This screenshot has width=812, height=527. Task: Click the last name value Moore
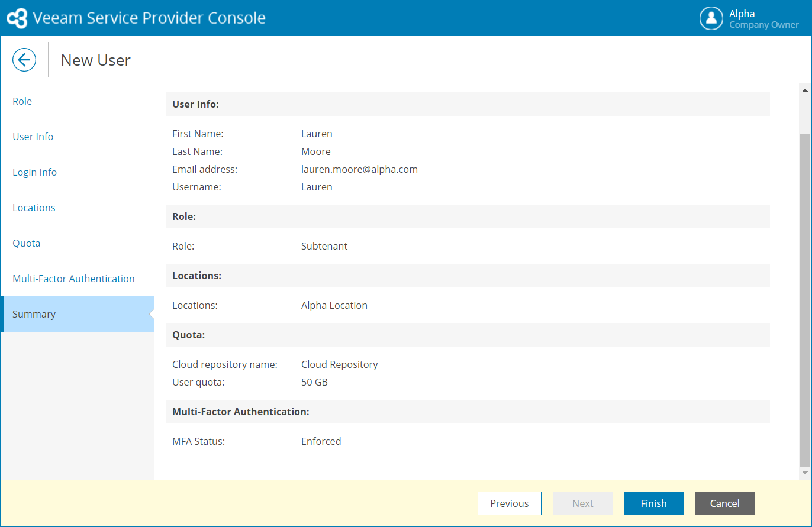(x=316, y=151)
